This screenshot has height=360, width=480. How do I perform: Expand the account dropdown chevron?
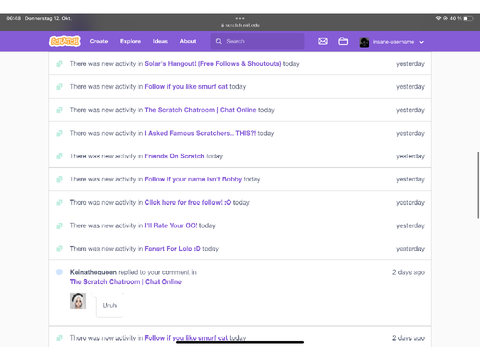coord(421,42)
